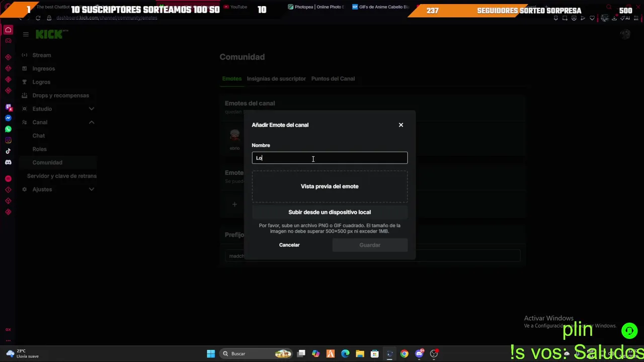Viewport: 644px width, 362px height.
Task: Click the browser sidebar home icon
Action: (8, 30)
